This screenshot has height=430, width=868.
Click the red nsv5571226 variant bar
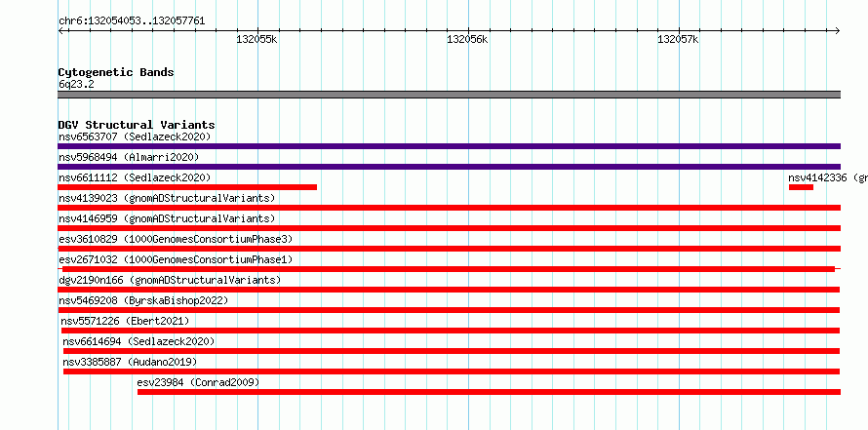(x=450, y=331)
